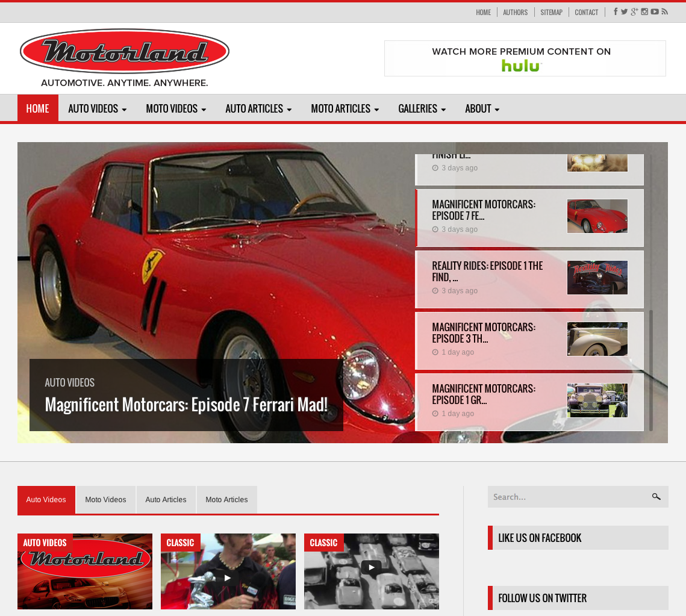Viewport: 686px width, 616px height.
Task: Open the RSS feed icon in top bar
Action: tap(664, 12)
